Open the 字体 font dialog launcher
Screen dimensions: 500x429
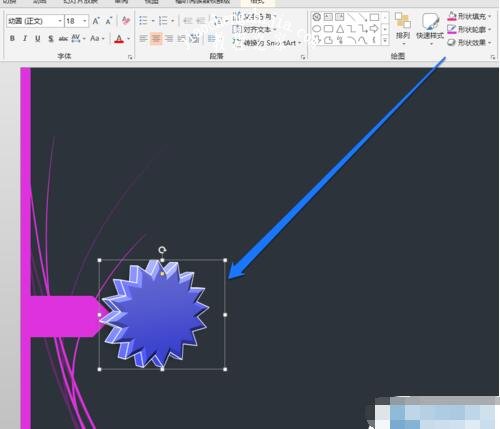130,57
